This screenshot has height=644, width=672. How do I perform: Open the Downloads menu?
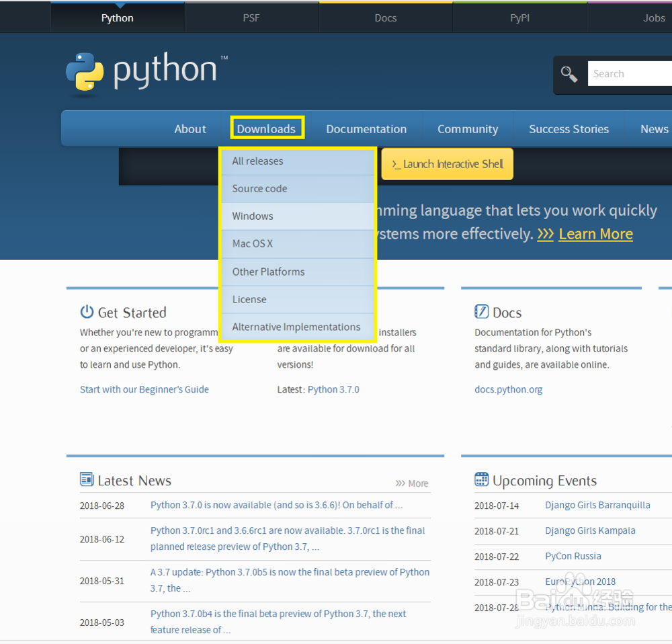(267, 128)
